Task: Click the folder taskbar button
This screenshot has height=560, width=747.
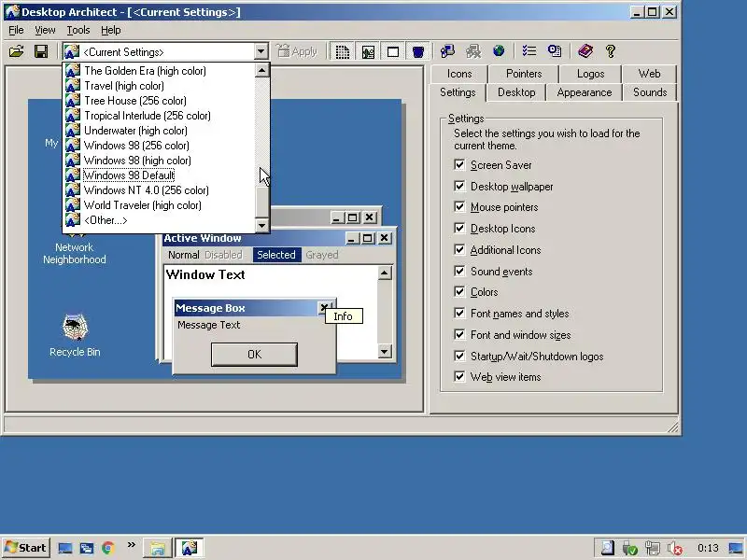Action: [158, 548]
